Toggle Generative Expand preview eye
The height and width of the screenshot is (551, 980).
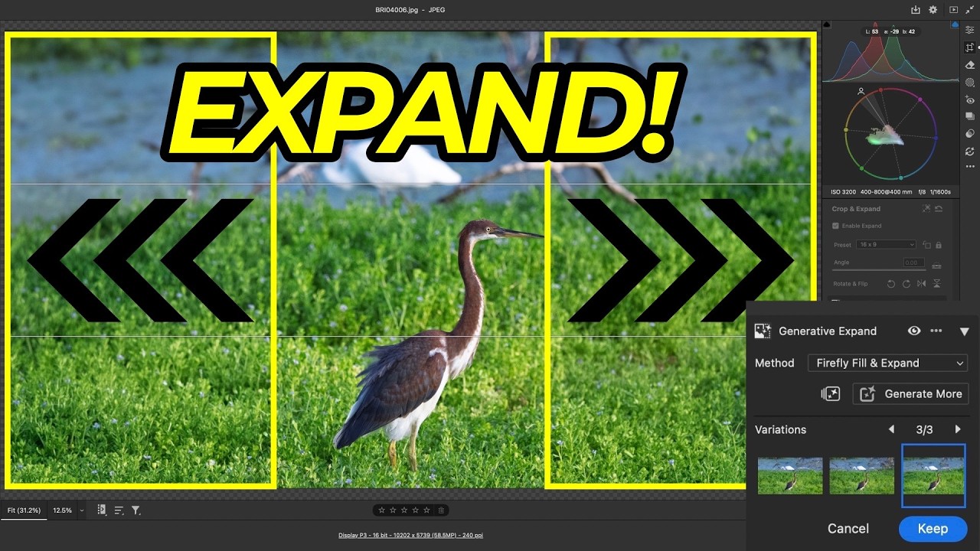tap(914, 331)
